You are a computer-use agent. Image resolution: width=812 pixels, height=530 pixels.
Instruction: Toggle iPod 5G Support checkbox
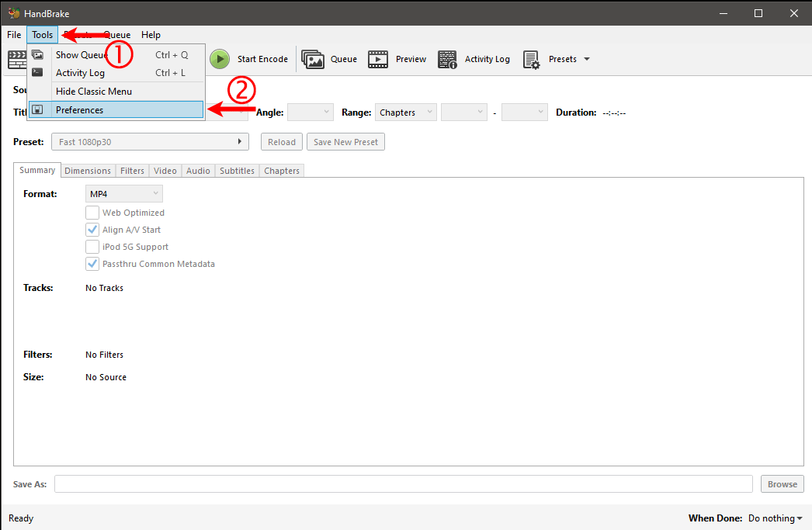coord(92,247)
